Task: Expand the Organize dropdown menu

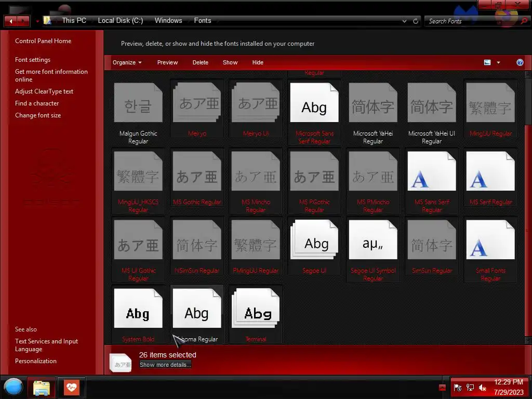Action: [x=127, y=62]
